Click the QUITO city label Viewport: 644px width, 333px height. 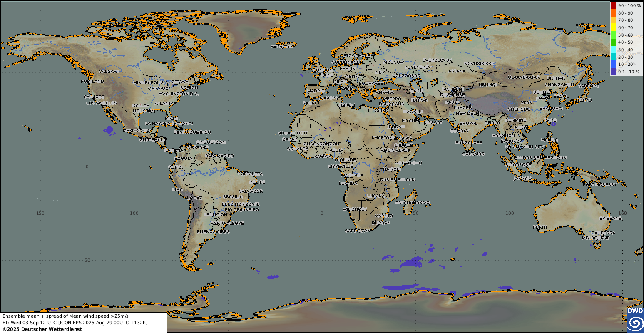coord(174,167)
